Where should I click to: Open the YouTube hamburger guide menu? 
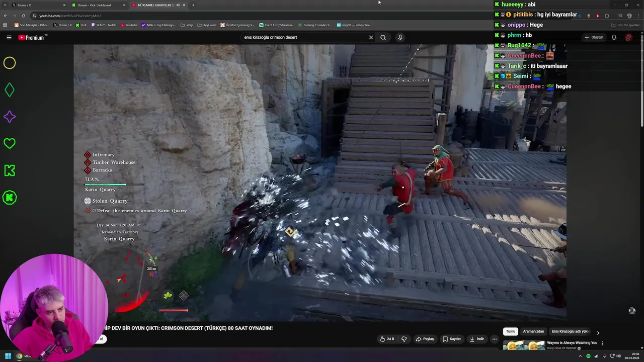[x=9, y=37]
